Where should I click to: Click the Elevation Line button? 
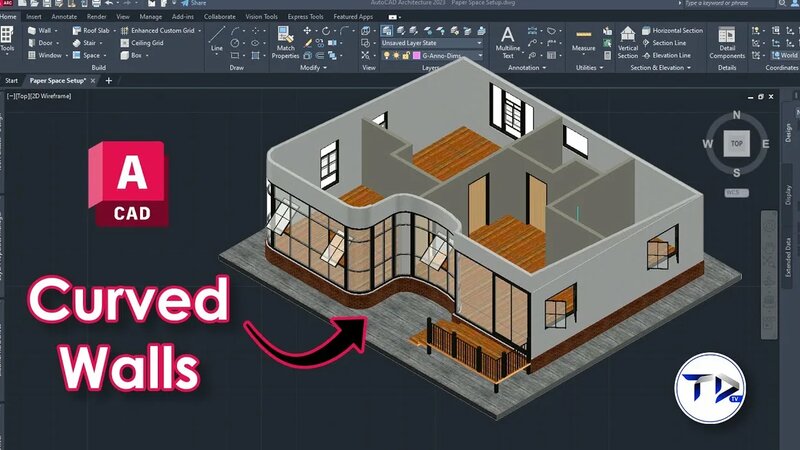[x=666, y=55]
